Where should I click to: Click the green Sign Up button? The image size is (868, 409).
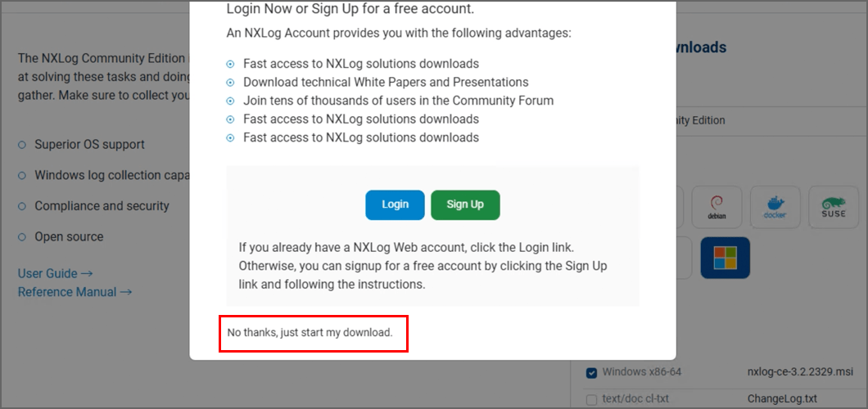(465, 204)
